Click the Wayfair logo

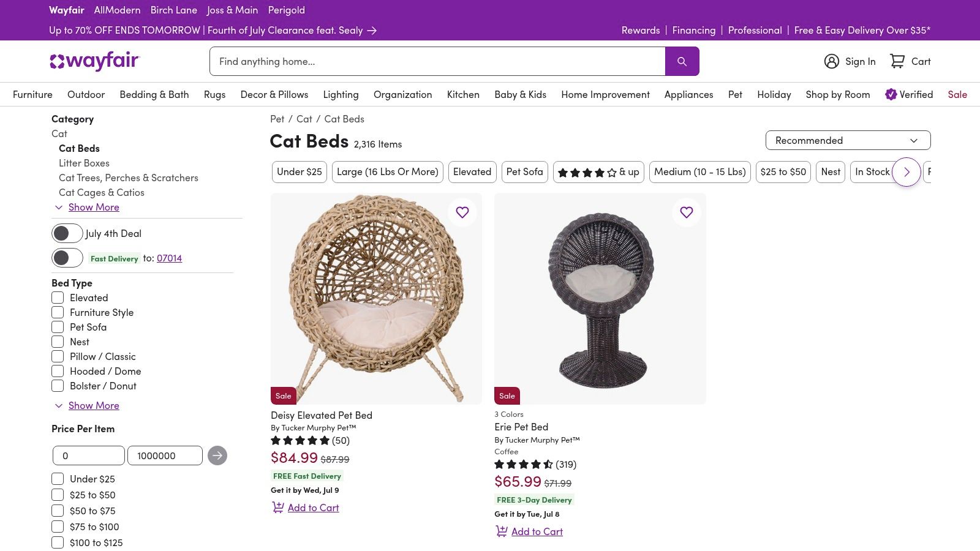tap(95, 61)
